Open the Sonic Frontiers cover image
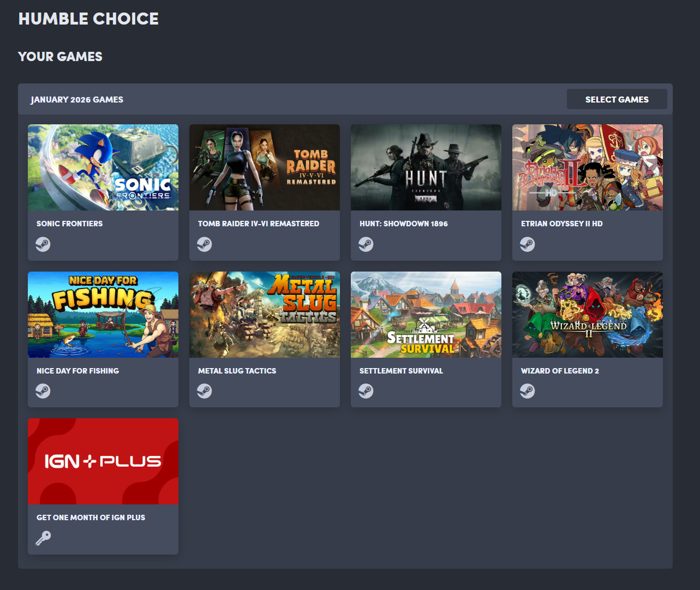Viewport: 700px width, 590px height. (x=103, y=167)
